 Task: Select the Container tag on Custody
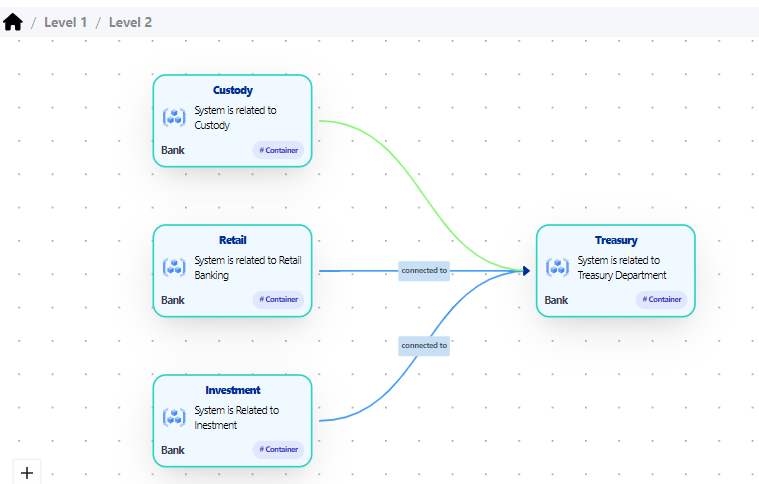278,150
